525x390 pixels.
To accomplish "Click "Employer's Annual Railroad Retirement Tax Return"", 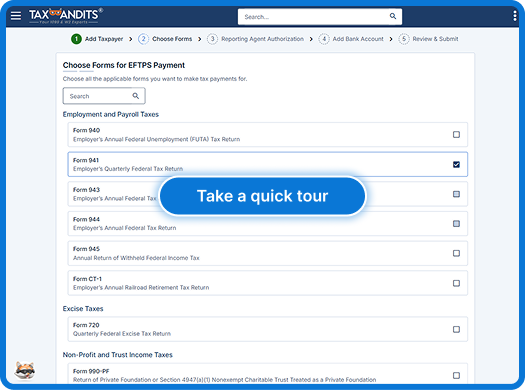I will 141,288.
